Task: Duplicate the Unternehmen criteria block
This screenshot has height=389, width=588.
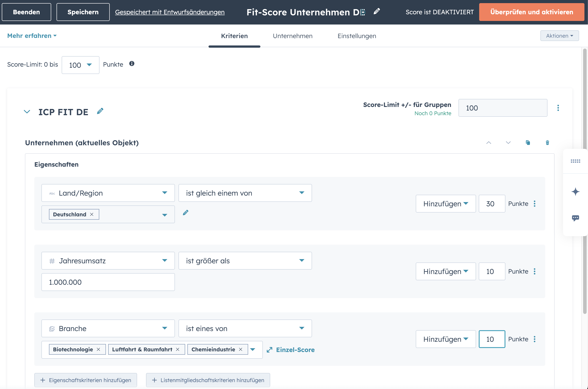Action: tap(528, 143)
